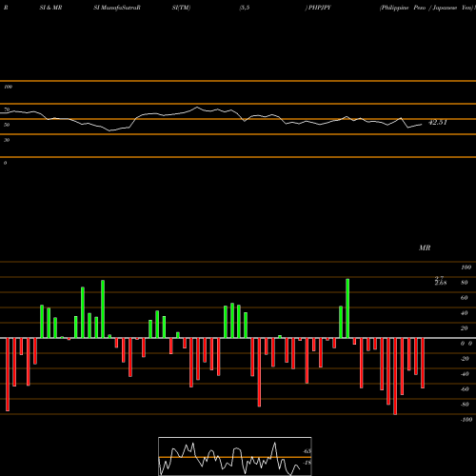
Task: Click the 70 label on the RSI axis
Action: coord(7,109)
